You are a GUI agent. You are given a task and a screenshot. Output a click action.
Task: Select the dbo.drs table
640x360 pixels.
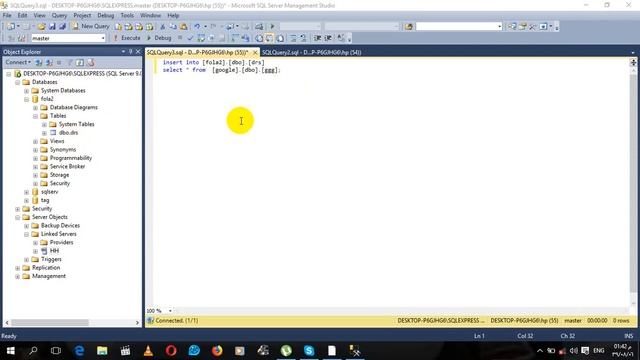[68, 133]
